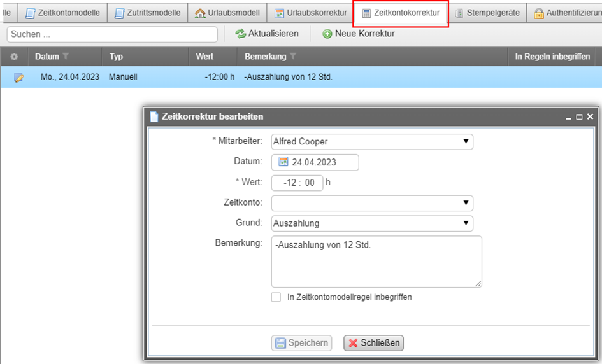Click the edit pencil icon in row
The width and height of the screenshot is (602, 364).
[x=18, y=78]
